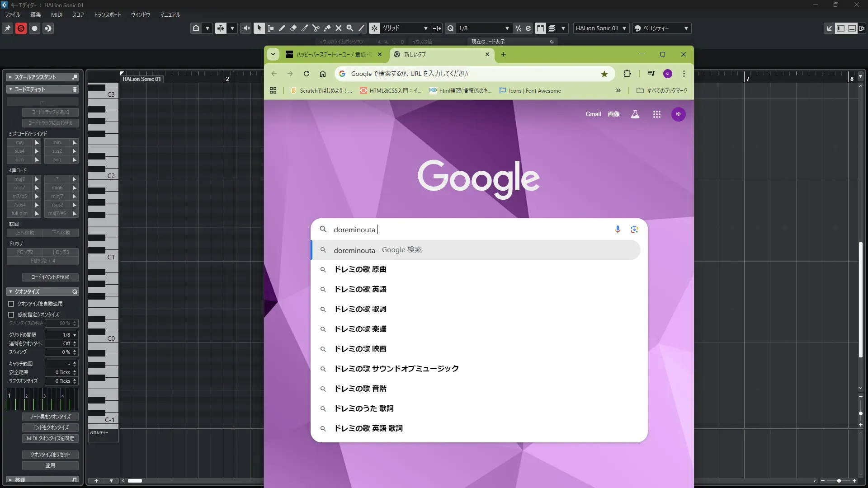Image resolution: width=868 pixels, height=488 pixels.
Task: Click the horizontal zoom slider handle
Action: pos(839,481)
